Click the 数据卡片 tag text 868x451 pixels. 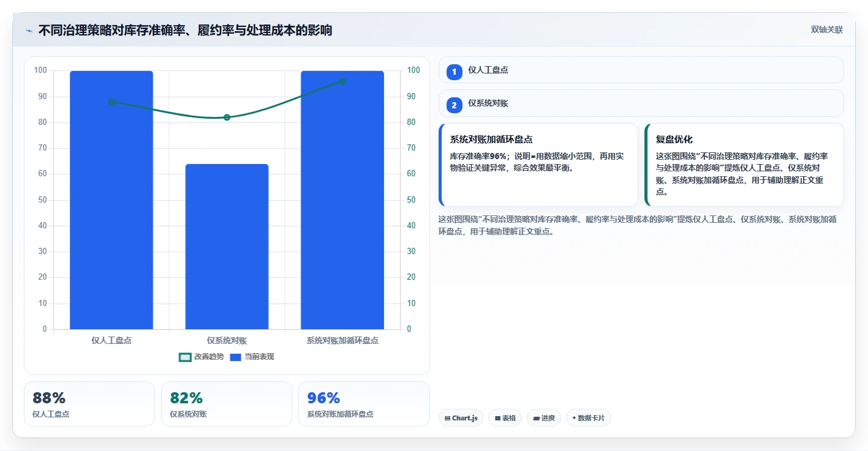591,419
